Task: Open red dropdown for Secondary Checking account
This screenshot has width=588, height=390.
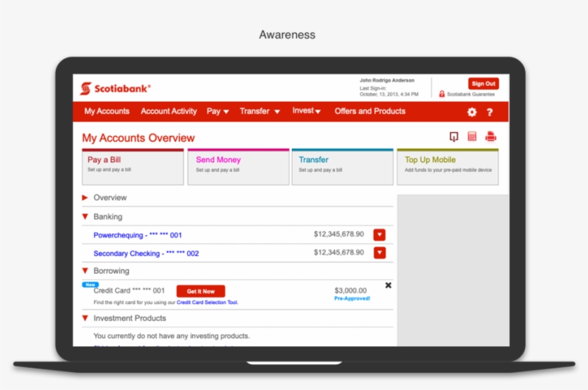Action: [379, 253]
